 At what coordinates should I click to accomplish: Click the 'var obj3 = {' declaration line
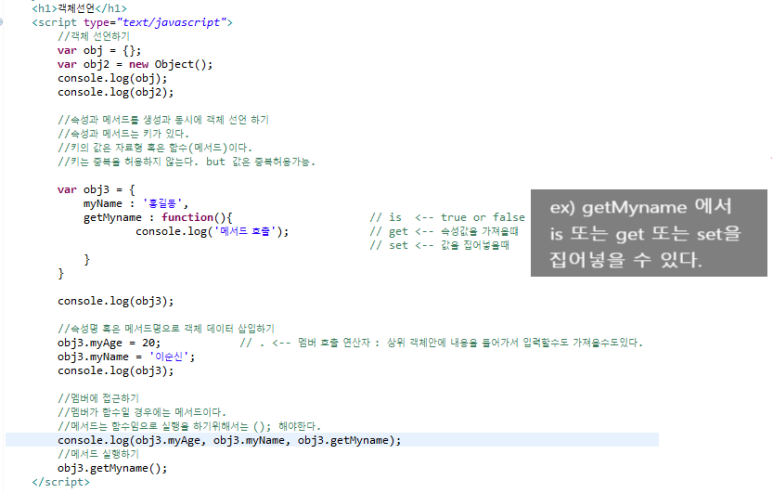96,190
